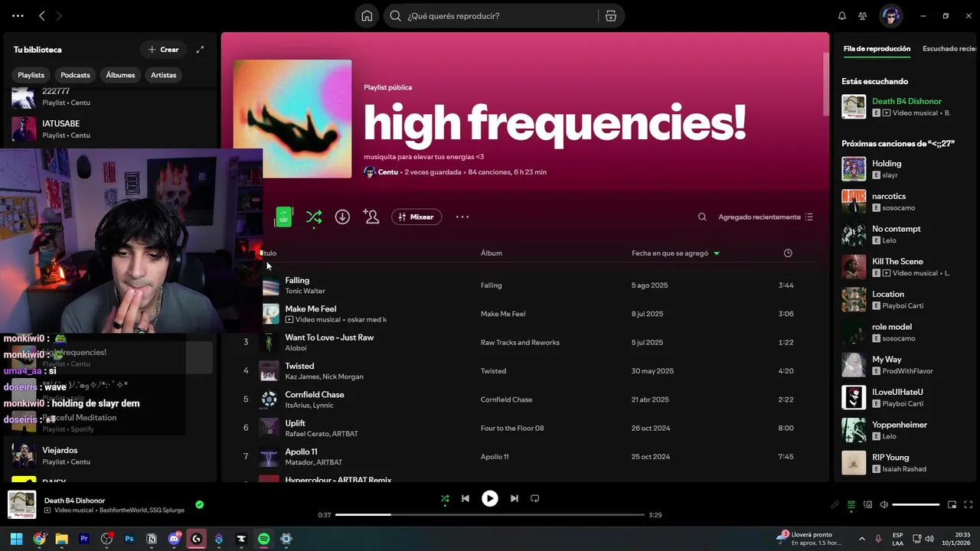Open Discord from the taskbar
Image resolution: width=980 pixels, height=551 pixels.
click(x=174, y=539)
